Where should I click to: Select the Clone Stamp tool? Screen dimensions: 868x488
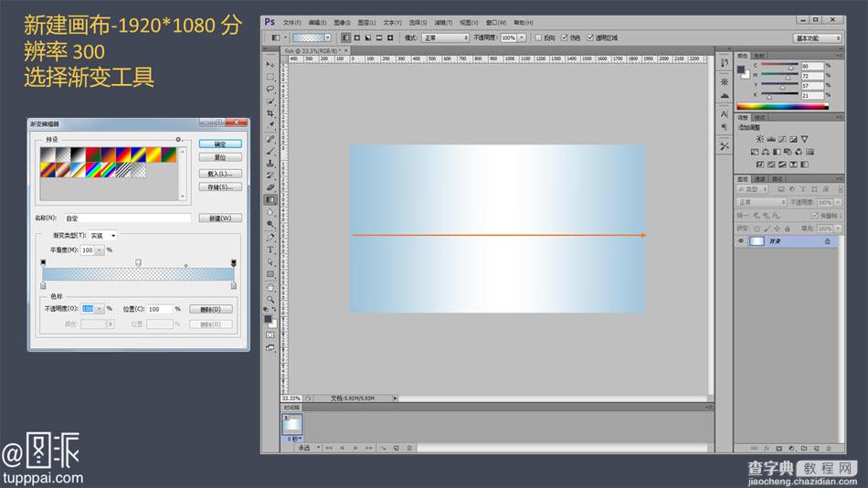point(270,164)
